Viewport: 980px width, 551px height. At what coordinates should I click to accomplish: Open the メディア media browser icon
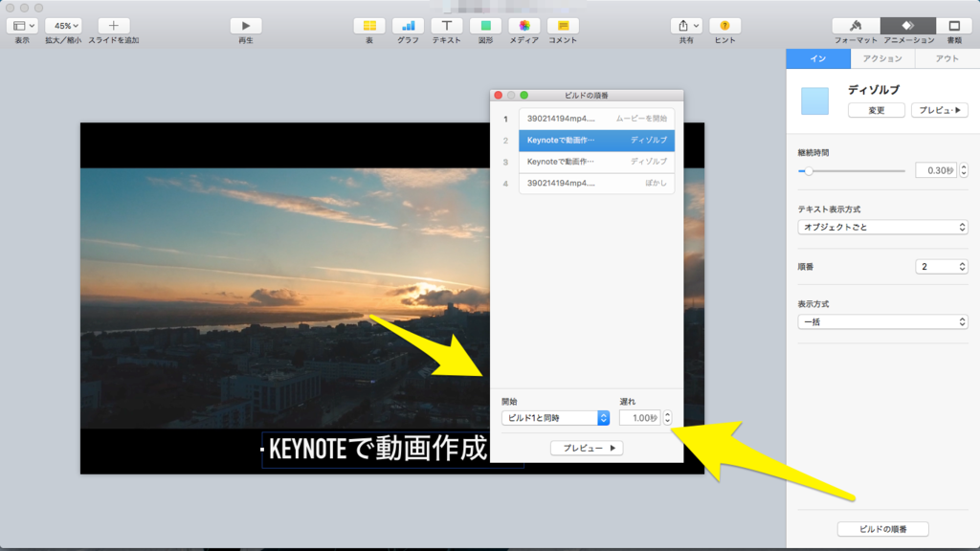click(x=524, y=26)
